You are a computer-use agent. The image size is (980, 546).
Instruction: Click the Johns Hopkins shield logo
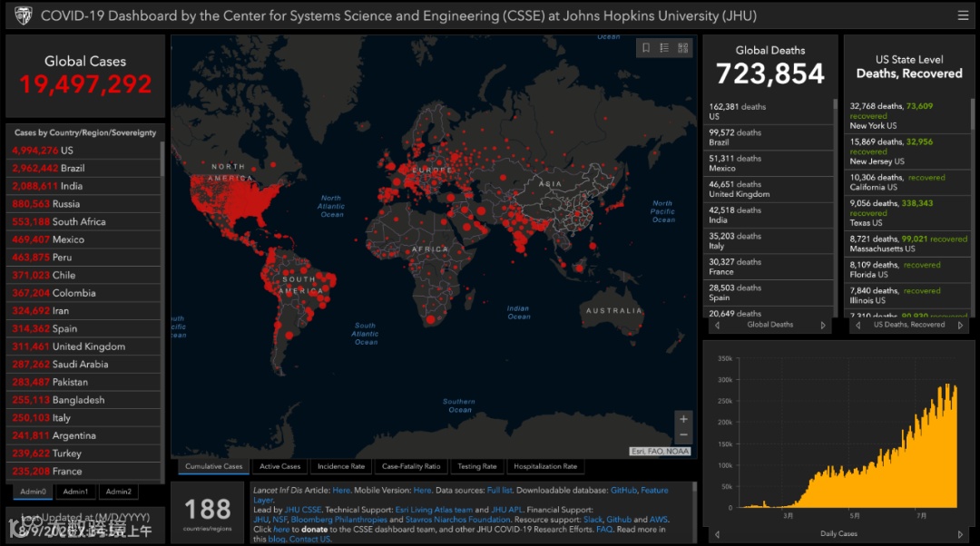tap(23, 15)
